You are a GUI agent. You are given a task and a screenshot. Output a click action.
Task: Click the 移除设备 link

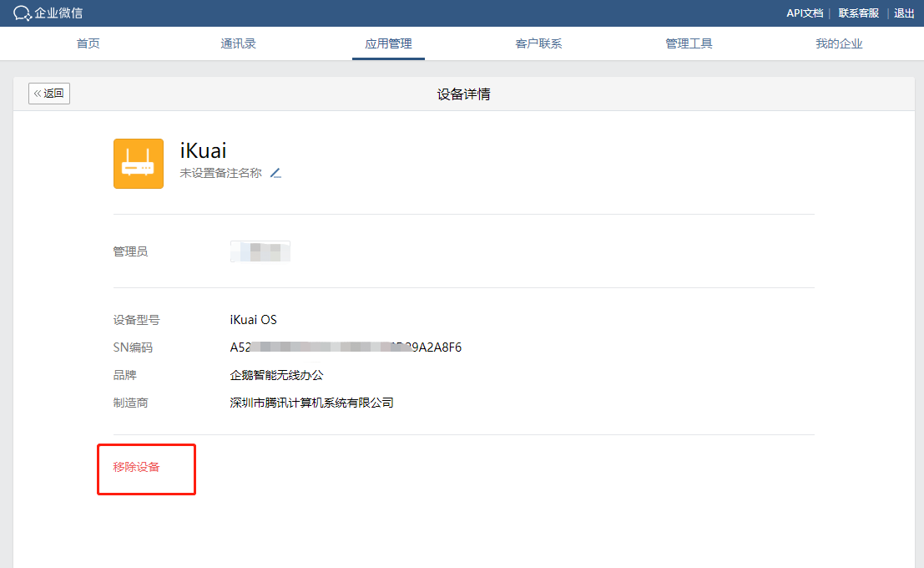click(136, 467)
